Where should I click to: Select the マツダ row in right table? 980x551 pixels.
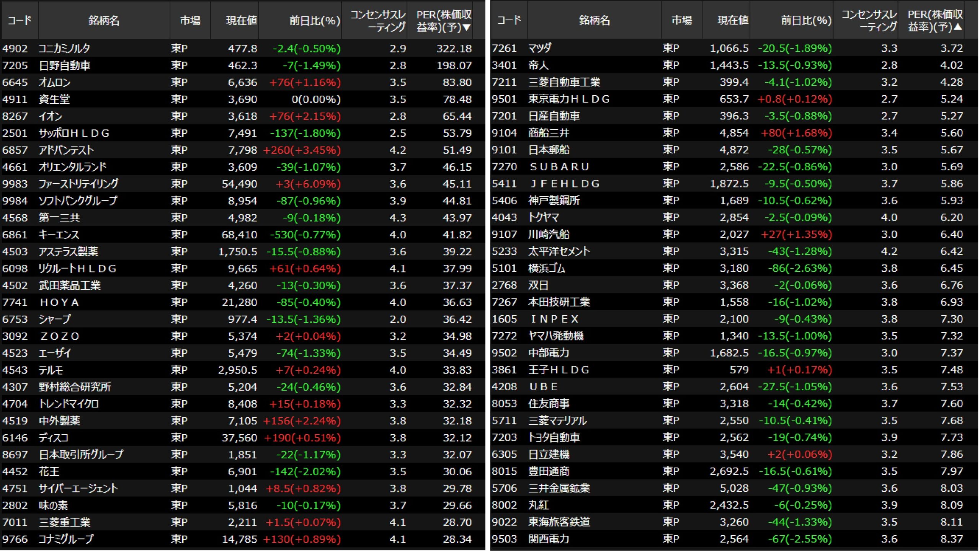pyautogui.click(x=540, y=48)
